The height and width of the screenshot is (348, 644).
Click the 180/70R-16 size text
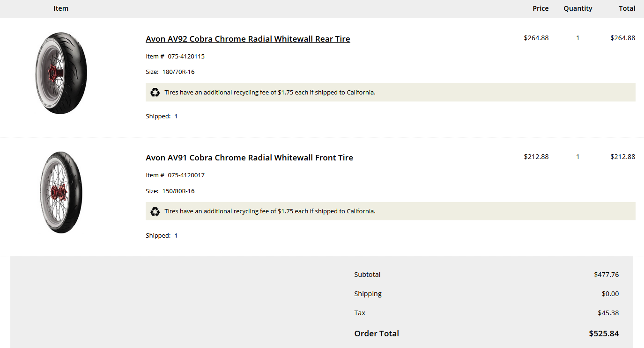[x=178, y=72]
